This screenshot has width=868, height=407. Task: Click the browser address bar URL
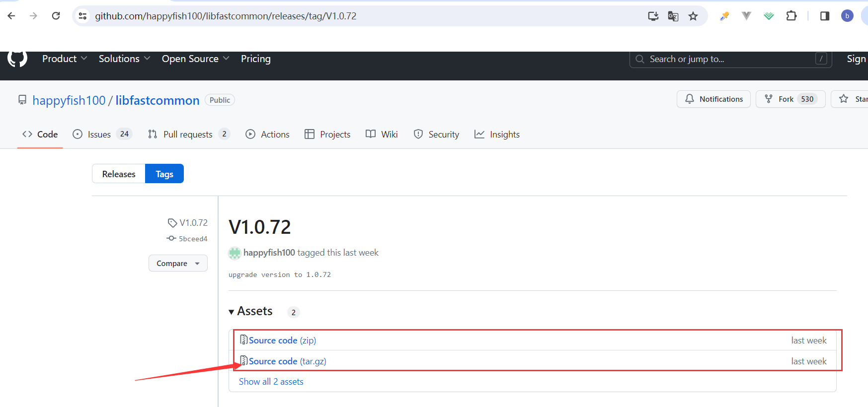pyautogui.click(x=226, y=16)
